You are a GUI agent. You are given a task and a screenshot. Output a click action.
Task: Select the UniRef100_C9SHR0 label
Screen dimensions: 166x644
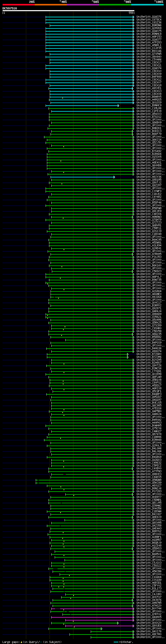pos(149,328)
